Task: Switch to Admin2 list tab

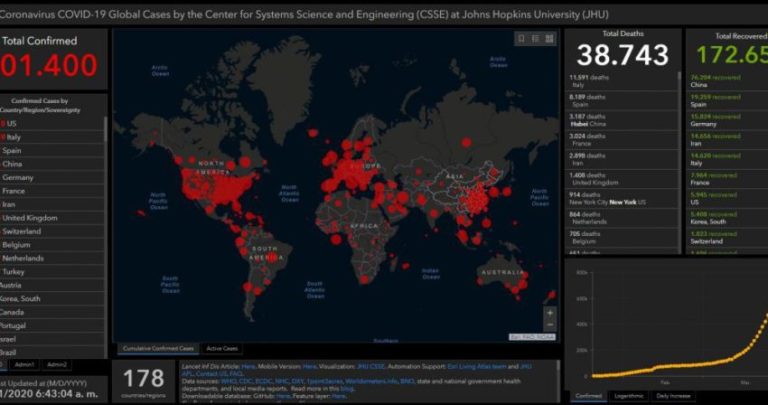Action: point(56,364)
